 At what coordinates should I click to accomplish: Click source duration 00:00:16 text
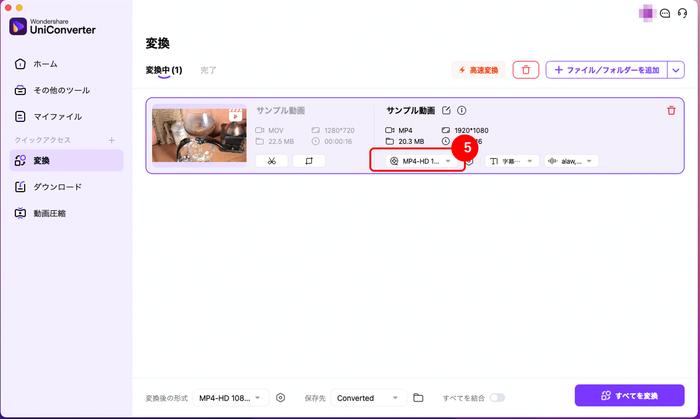pyautogui.click(x=338, y=141)
